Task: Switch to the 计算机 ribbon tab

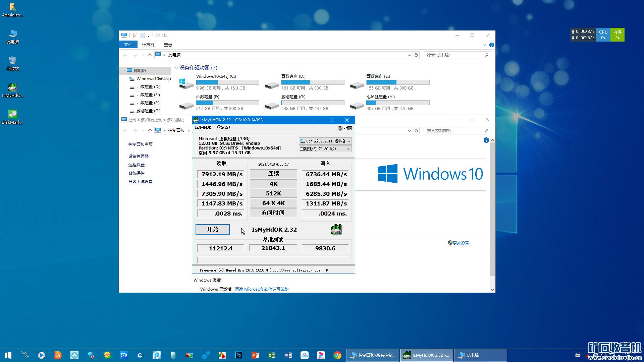Action: pyautogui.click(x=148, y=45)
